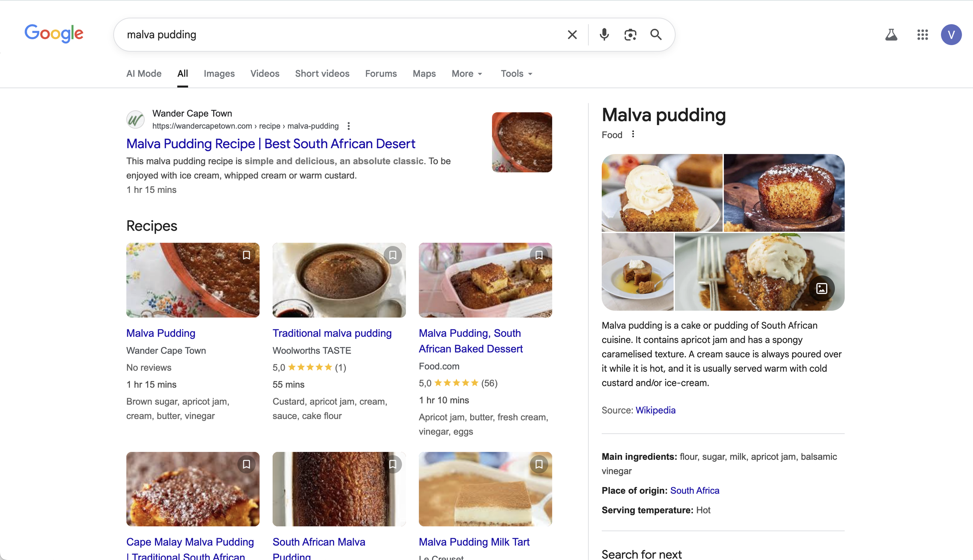973x560 pixels.
Task: Open the Malva Pudding Milk Tart card image
Action: (485, 489)
